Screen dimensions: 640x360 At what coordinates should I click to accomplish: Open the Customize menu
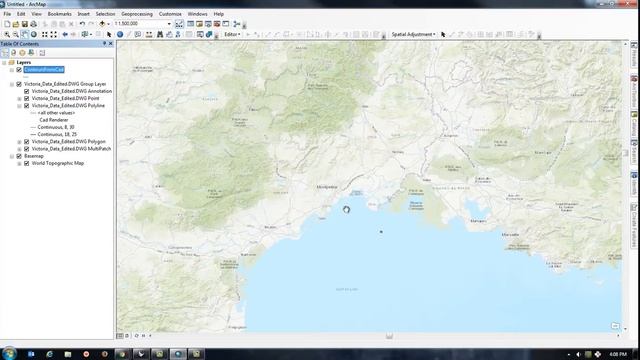[x=170, y=14]
